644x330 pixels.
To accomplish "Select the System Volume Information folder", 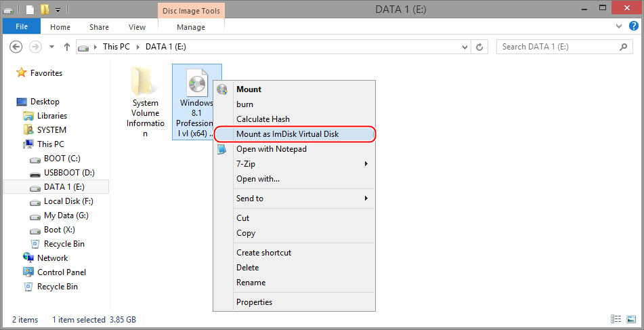I will click(145, 102).
